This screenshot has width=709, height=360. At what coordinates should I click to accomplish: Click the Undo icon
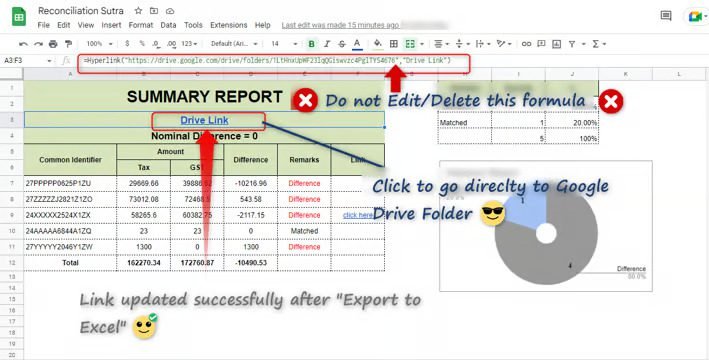23,44
